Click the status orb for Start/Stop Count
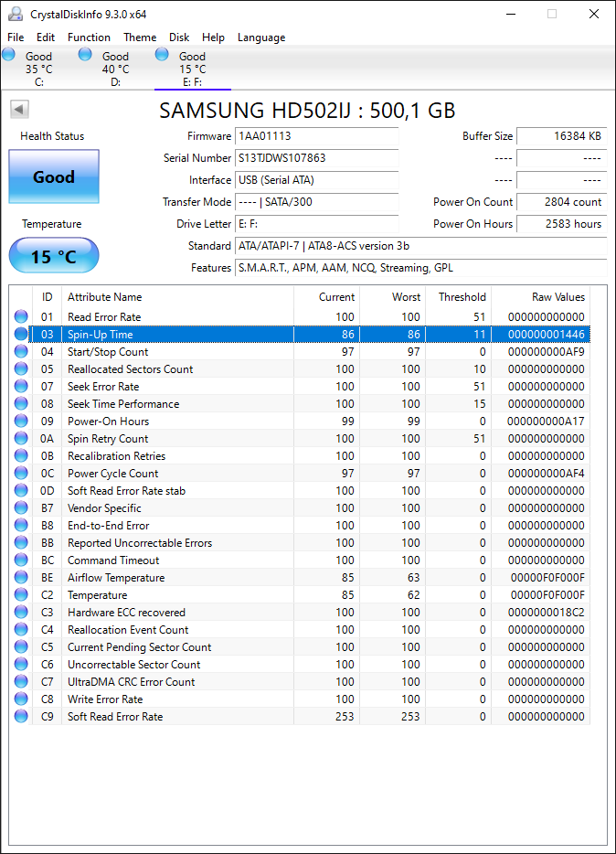Image resolution: width=616 pixels, height=854 pixels. [x=21, y=351]
